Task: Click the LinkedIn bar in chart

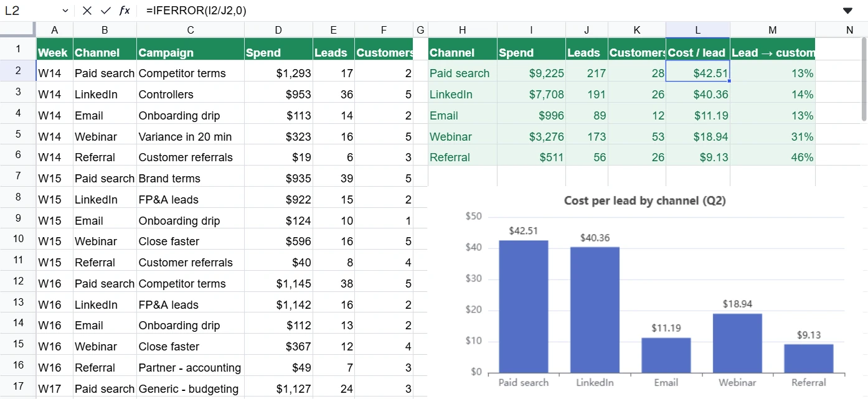Action: [595, 310]
